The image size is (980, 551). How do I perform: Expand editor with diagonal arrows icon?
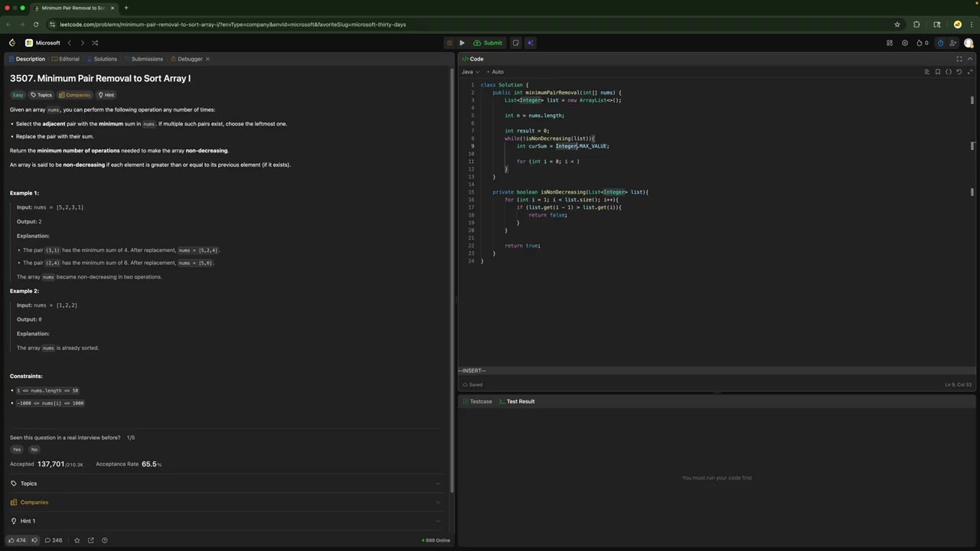click(970, 72)
